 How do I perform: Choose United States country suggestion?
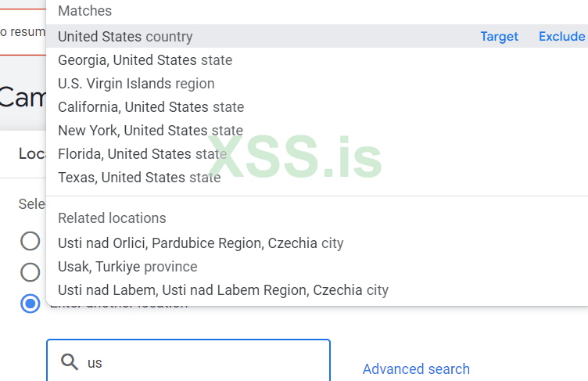point(125,37)
